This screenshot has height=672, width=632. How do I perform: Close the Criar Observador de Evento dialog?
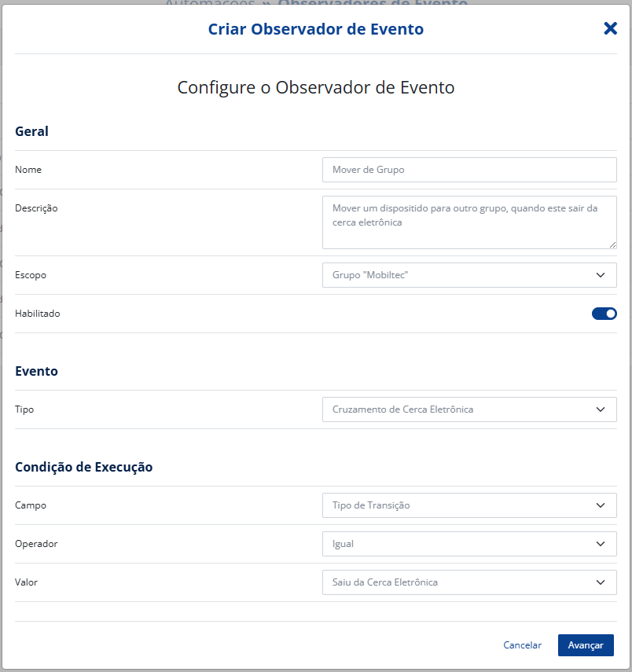tap(610, 29)
